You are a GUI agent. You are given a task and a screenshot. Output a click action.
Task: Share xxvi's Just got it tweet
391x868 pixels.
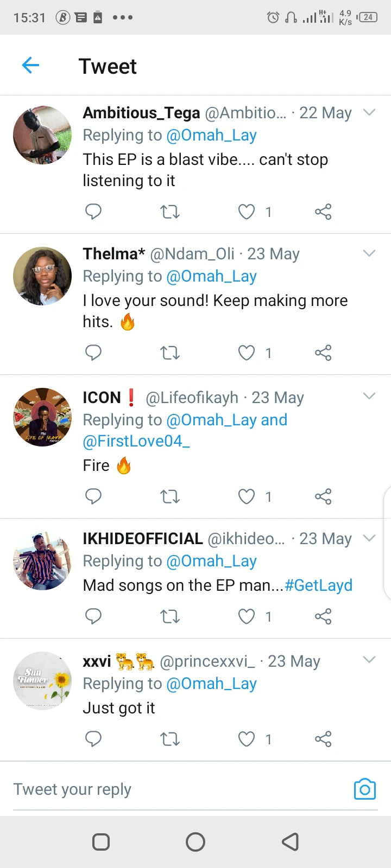[323, 739]
